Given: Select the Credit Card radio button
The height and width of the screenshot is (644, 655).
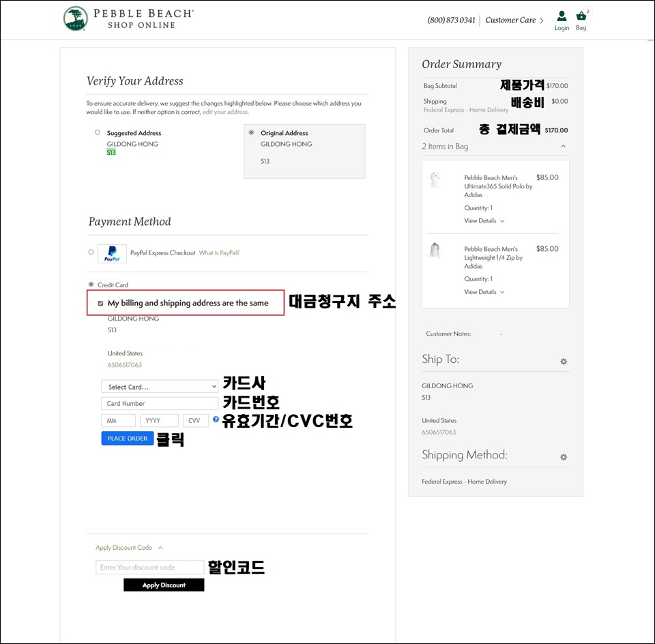Looking at the screenshot, I should click(x=91, y=284).
